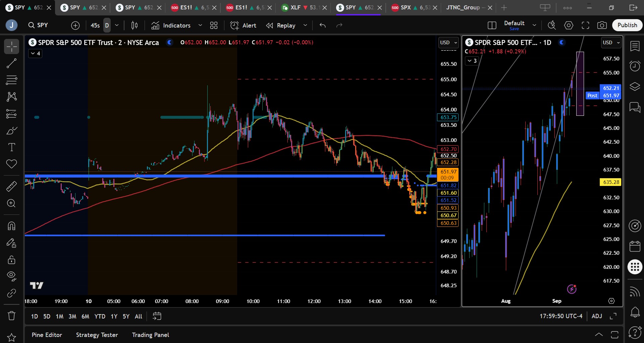Screen dimensions: 644x343
Task: Toggle lock all drawings
Action: pos(11,260)
